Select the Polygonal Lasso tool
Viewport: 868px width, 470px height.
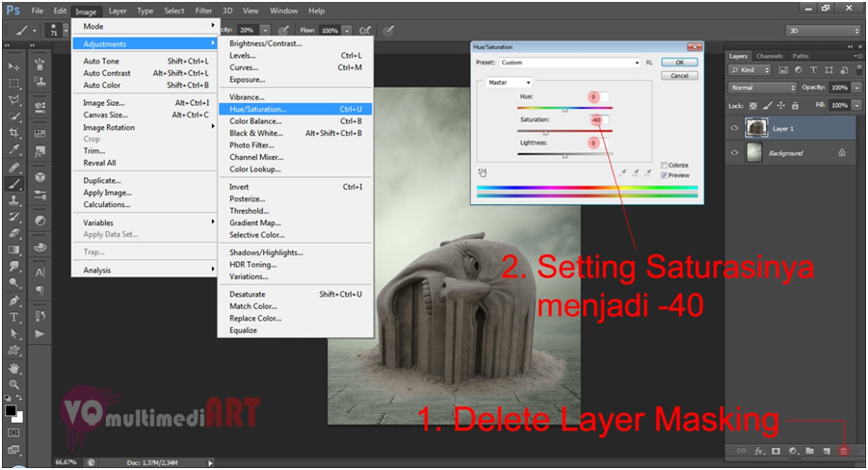point(13,100)
